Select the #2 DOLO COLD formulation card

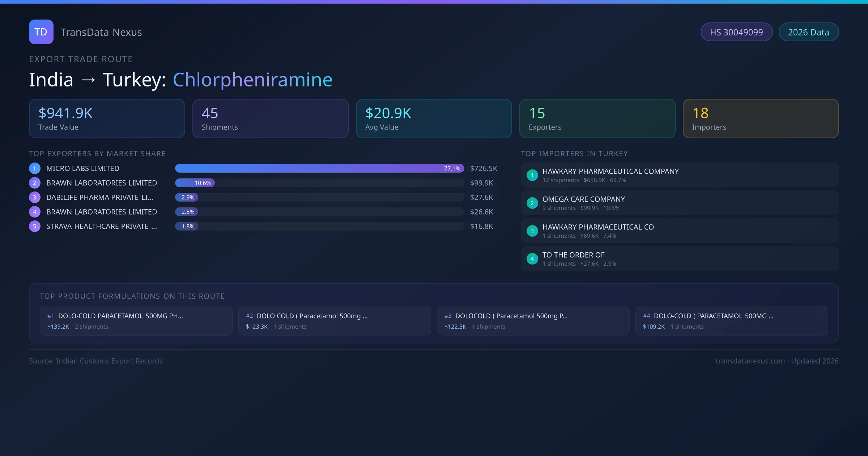tap(334, 321)
